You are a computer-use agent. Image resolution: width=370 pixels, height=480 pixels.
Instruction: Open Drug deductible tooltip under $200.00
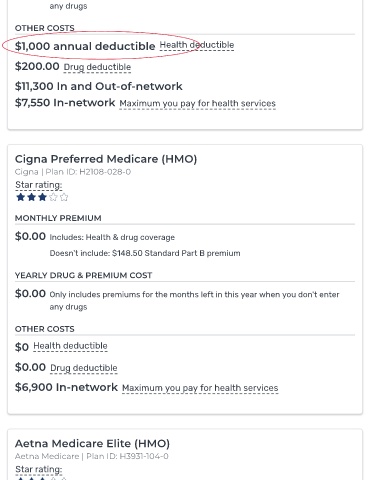click(x=97, y=67)
